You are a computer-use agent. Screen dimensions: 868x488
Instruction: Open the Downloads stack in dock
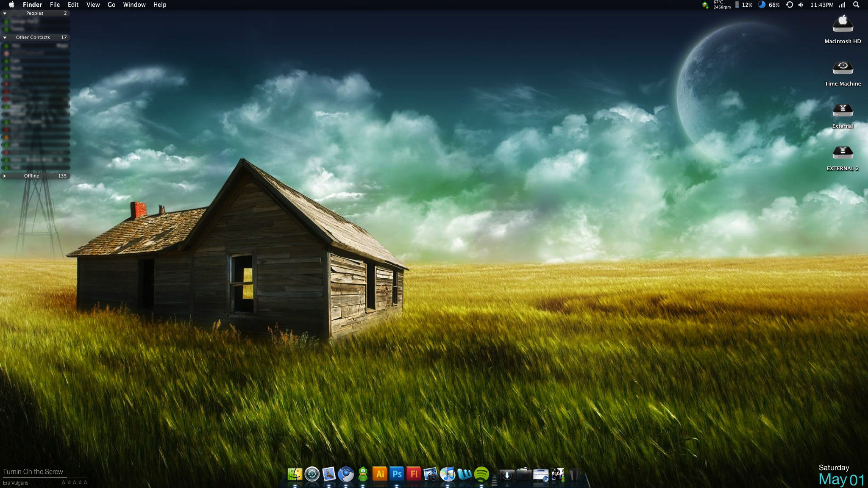pos(507,475)
